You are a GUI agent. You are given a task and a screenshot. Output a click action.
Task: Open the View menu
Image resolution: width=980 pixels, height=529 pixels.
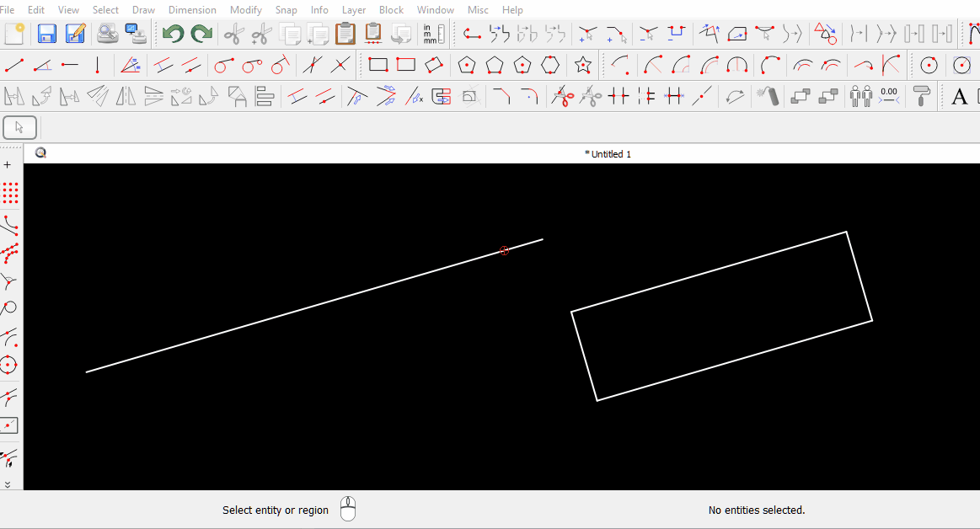tap(69, 10)
